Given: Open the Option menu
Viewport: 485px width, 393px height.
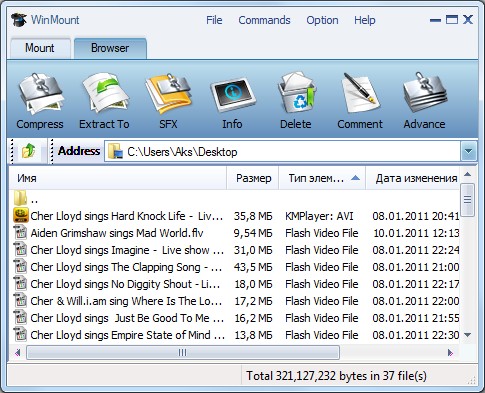Looking at the screenshot, I should 322,20.
